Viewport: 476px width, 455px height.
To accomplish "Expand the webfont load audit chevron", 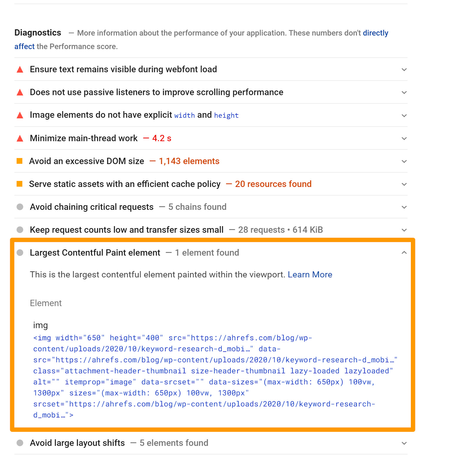I will [404, 70].
